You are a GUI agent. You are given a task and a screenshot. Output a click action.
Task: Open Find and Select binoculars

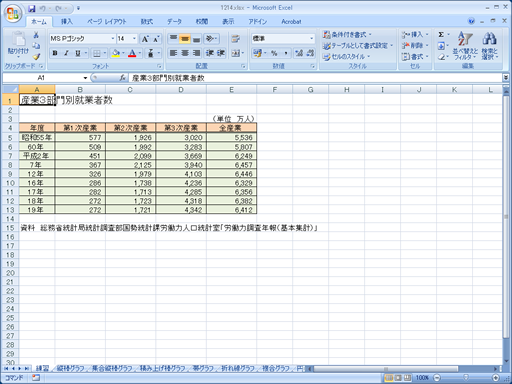click(489, 46)
